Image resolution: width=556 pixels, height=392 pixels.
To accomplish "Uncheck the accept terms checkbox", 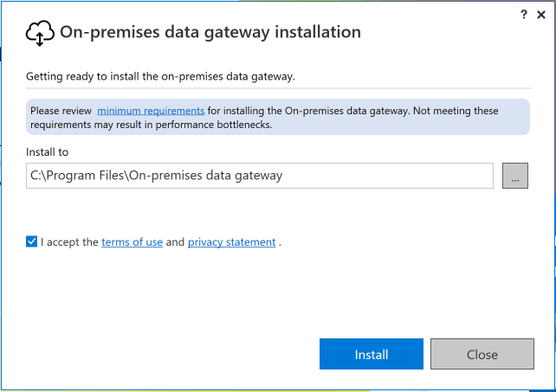I will click(x=32, y=242).
